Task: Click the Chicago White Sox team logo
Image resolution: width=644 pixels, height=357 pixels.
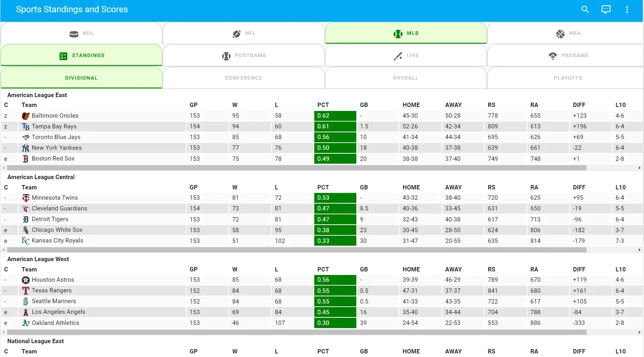Action: tap(26, 230)
